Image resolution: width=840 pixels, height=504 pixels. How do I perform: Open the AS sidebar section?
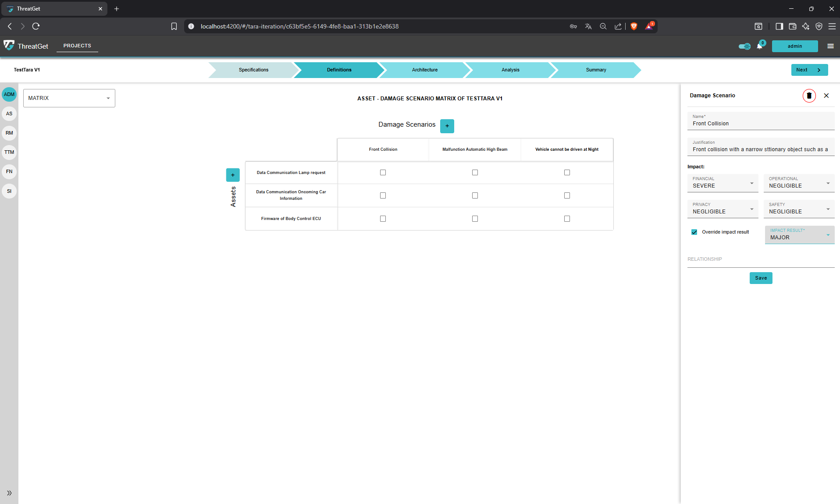click(9, 114)
